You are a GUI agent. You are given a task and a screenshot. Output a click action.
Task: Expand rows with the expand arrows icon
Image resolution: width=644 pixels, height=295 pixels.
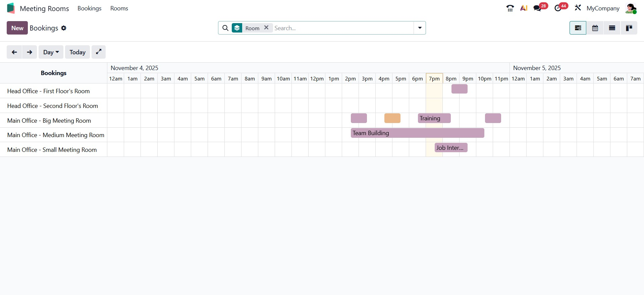[x=99, y=52]
